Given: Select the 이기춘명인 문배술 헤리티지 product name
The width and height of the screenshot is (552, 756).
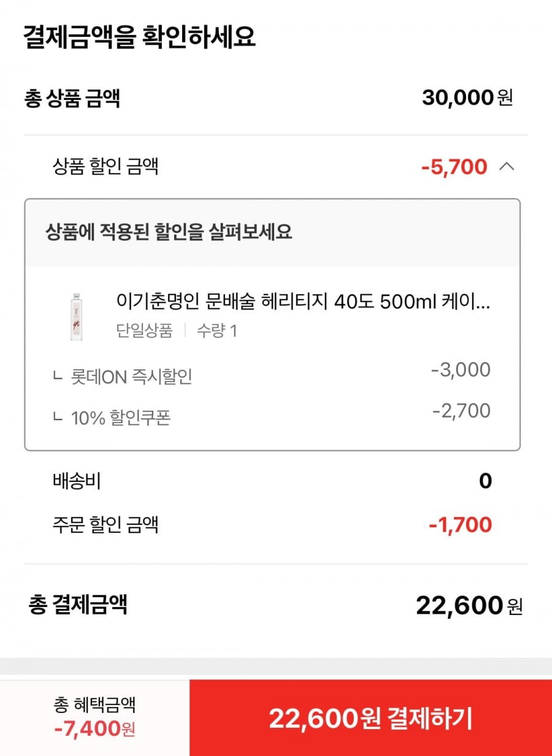Looking at the screenshot, I should tap(303, 302).
